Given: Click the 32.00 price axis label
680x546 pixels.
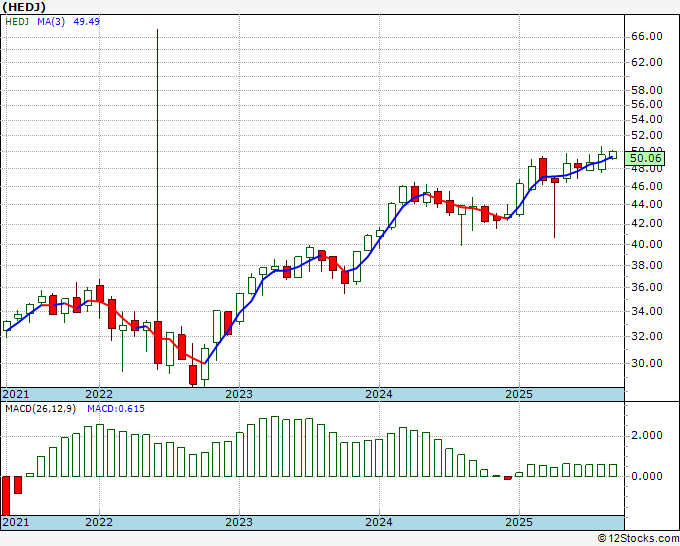Looking at the screenshot, I should pyautogui.click(x=647, y=336).
